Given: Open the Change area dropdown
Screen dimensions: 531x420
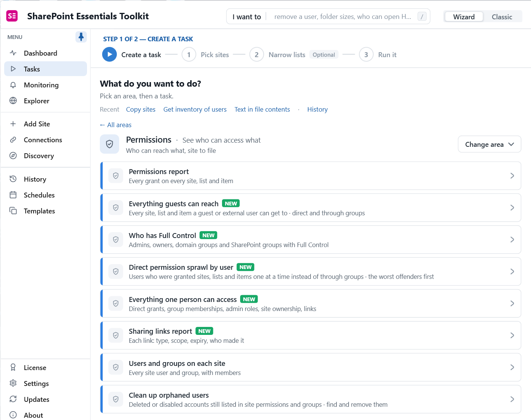Looking at the screenshot, I should pos(489,144).
